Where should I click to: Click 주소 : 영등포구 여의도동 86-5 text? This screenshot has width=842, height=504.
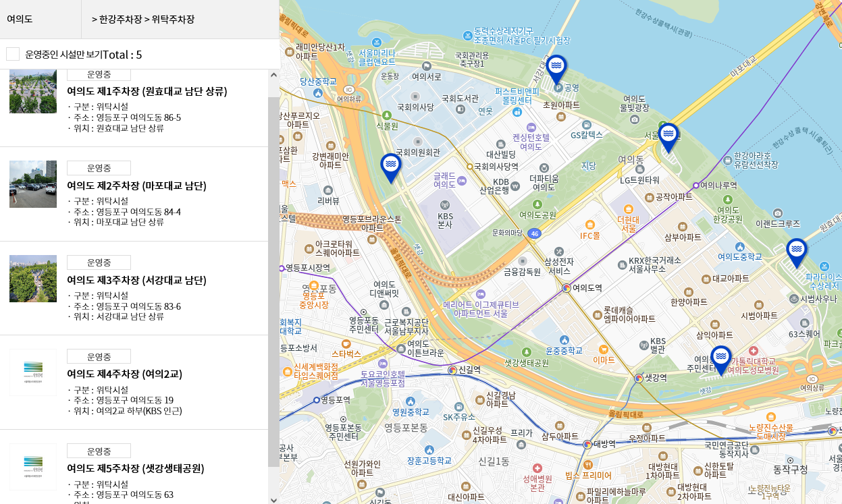click(127, 117)
